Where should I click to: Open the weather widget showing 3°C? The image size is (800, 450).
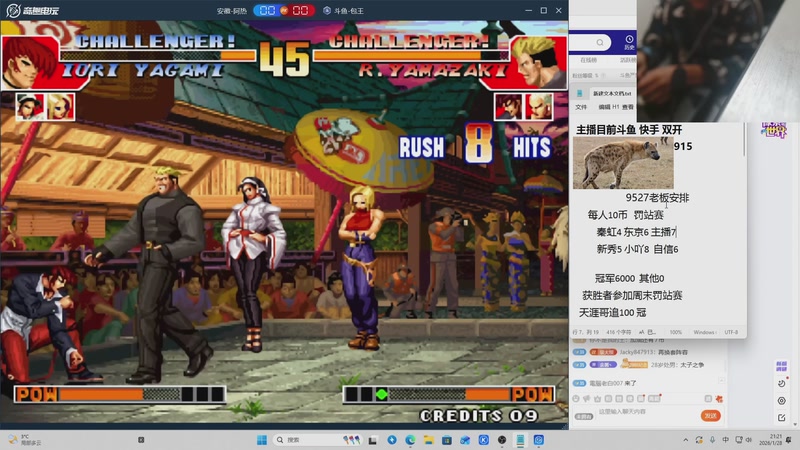[x=24, y=440]
